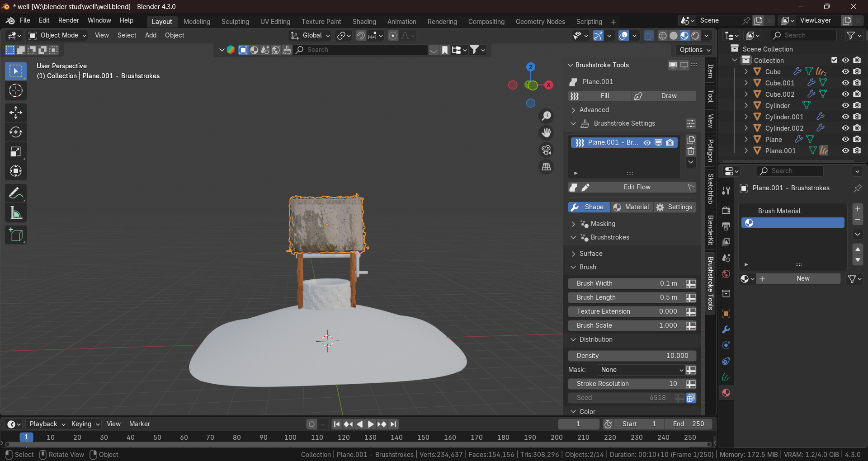868x461 pixels.
Task: Open the Render menu
Action: pos(68,20)
